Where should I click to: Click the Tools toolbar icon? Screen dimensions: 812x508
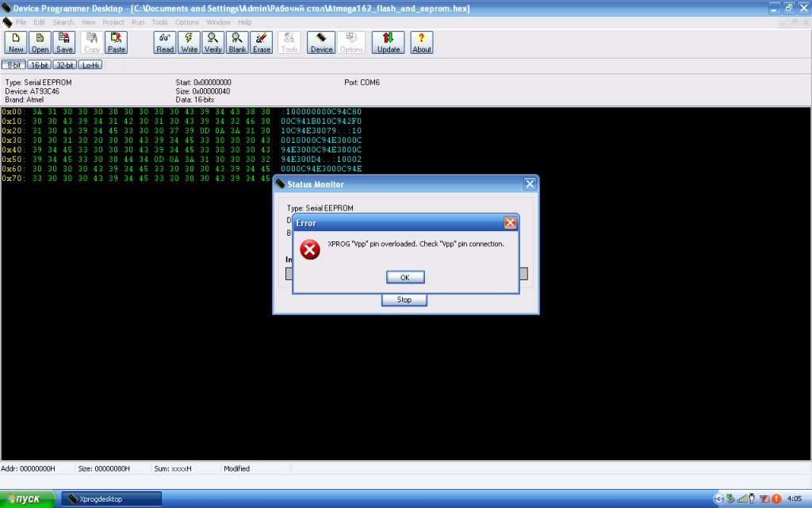[x=289, y=43]
